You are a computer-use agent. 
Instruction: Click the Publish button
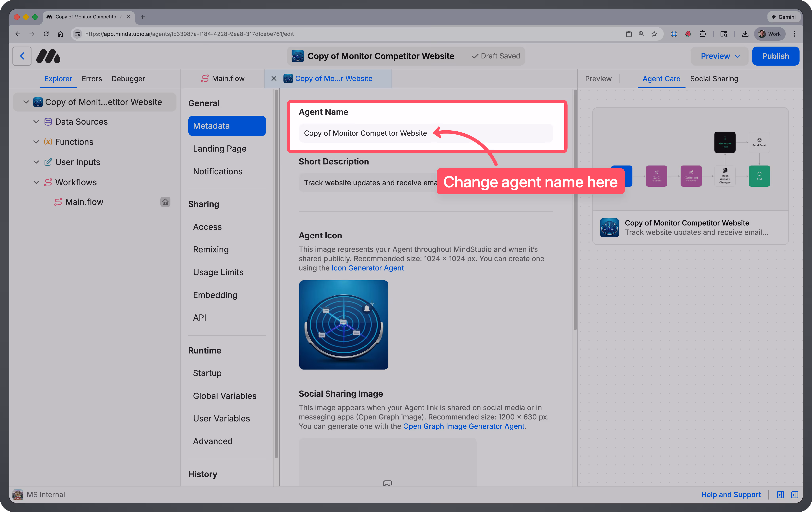[775, 56]
